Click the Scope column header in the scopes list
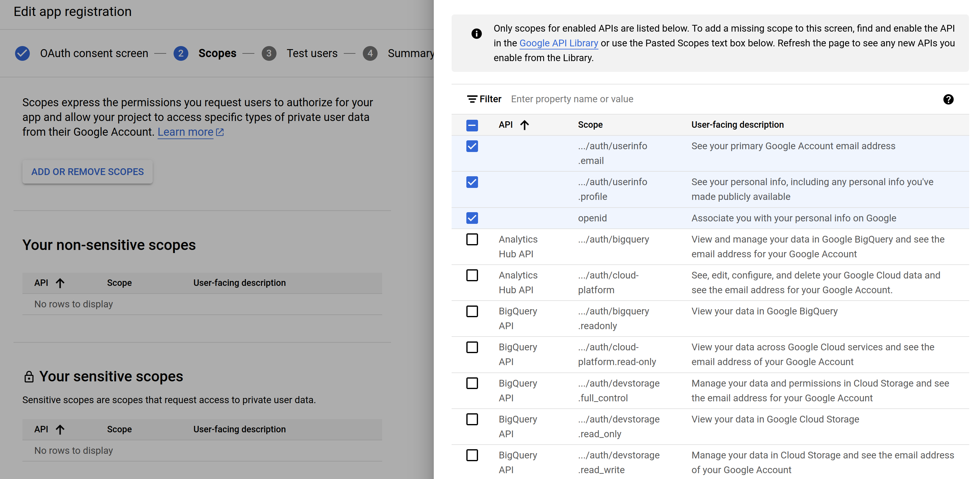Viewport: 980px width, 479px height. click(590, 125)
